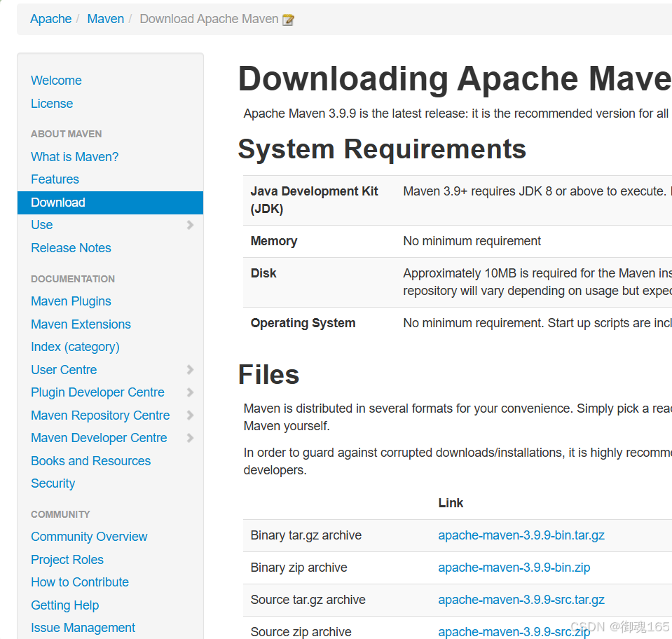
Task: Click the Binary tar.gz archive cell
Action: (x=306, y=536)
